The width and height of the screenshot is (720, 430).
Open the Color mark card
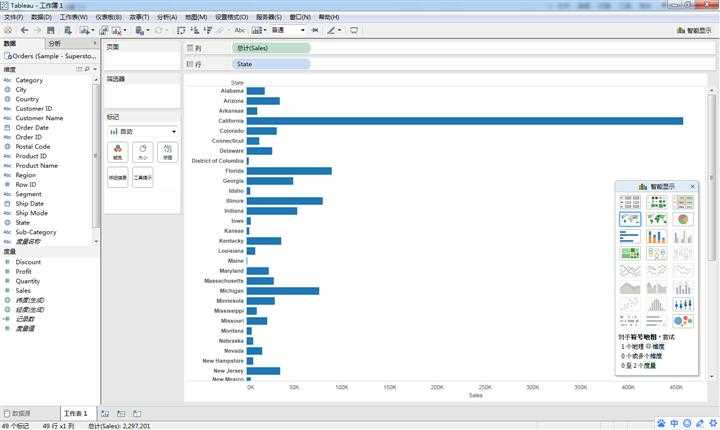118,152
